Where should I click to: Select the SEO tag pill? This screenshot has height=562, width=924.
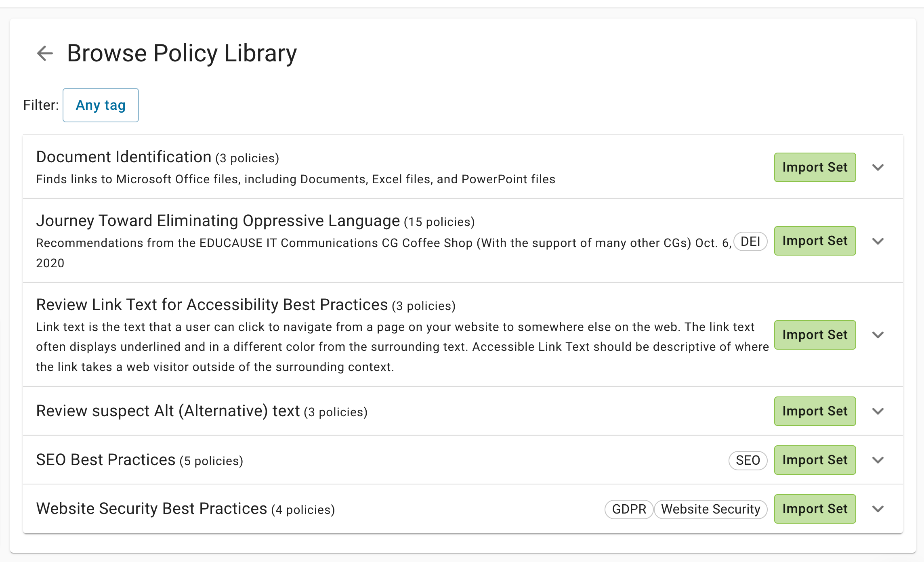[x=748, y=460]
